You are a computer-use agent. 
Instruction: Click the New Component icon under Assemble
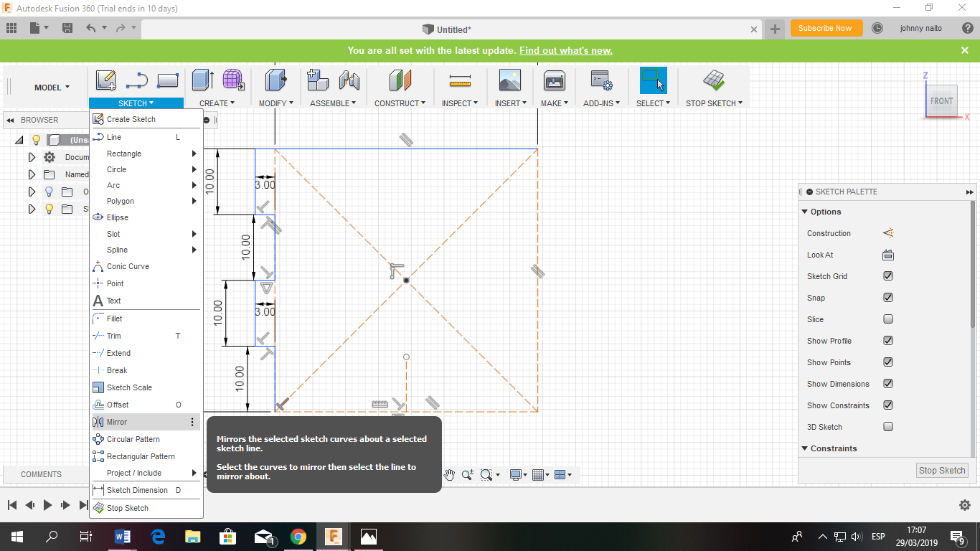point(318,80)
